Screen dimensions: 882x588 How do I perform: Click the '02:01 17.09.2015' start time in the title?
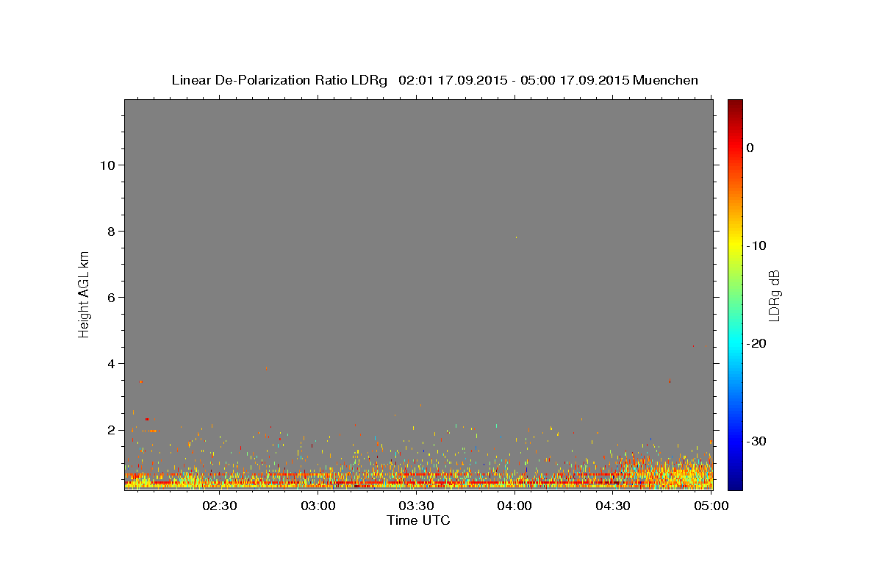coord(453,80)
